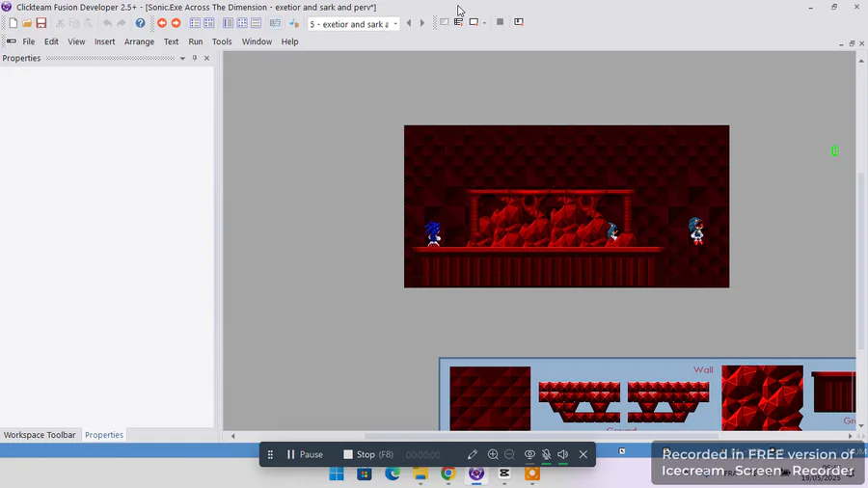Pick the first red bridge platform tile
Image resolution: width=868 pixels, height=488 pixels.
(579, 402)
